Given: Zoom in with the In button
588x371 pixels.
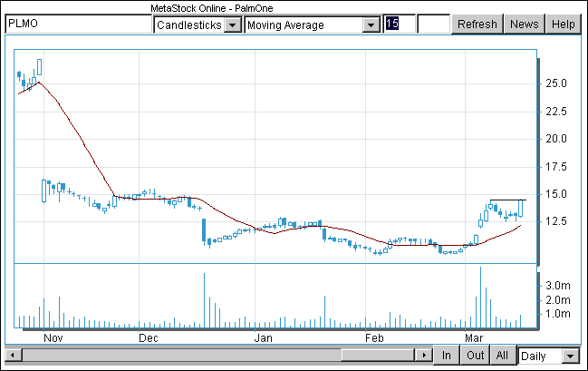Looking at the screenshot, I should click(x=447, y=356).
